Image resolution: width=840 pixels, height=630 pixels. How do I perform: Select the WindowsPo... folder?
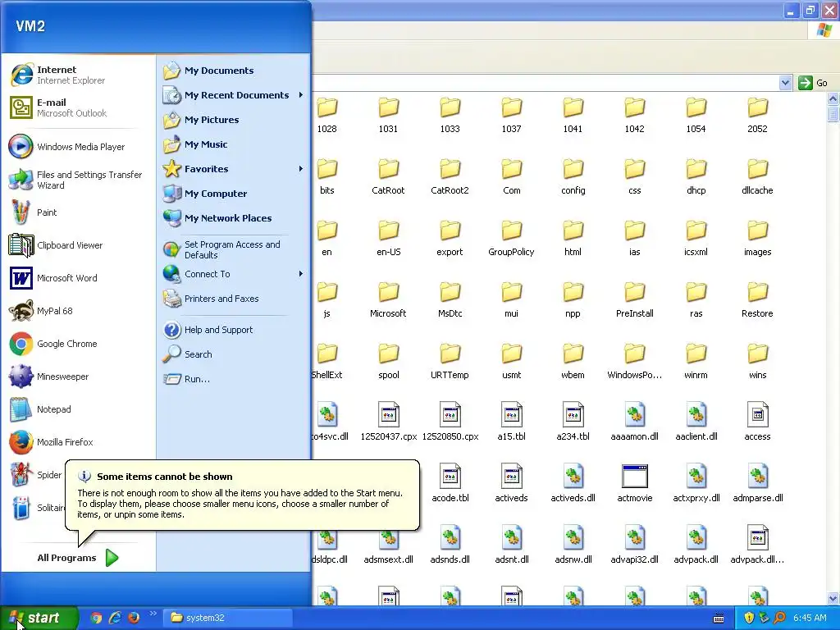click(x=634, y=361)
